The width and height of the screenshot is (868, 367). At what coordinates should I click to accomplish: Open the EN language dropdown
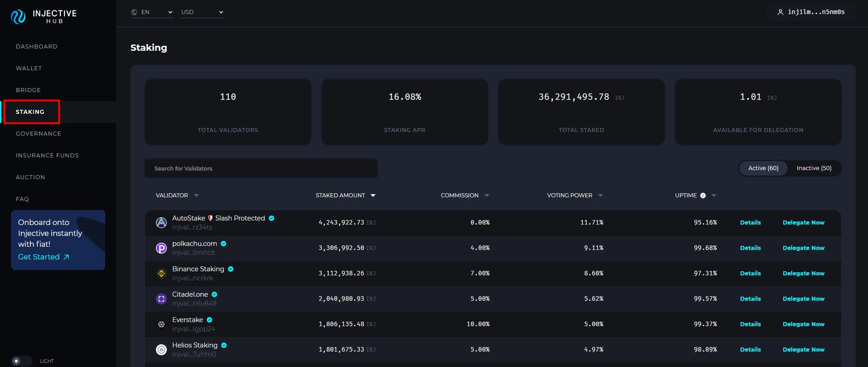(152, 12)
